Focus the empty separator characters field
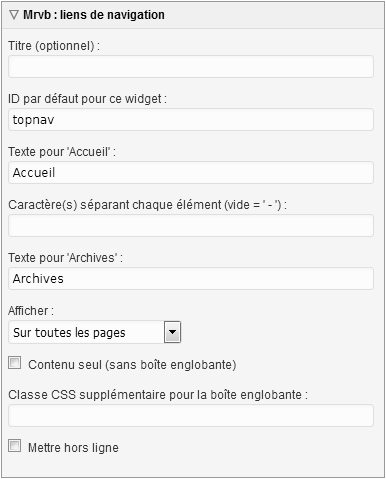 point(191,226)
